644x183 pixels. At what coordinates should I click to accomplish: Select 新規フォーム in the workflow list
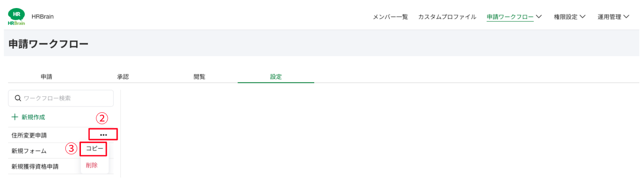point(29,151)
